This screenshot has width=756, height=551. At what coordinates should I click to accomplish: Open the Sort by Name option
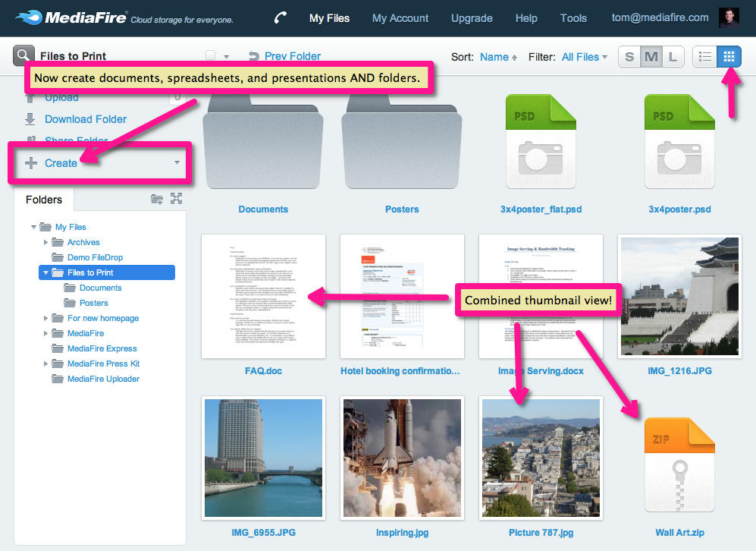coord(498,57)
